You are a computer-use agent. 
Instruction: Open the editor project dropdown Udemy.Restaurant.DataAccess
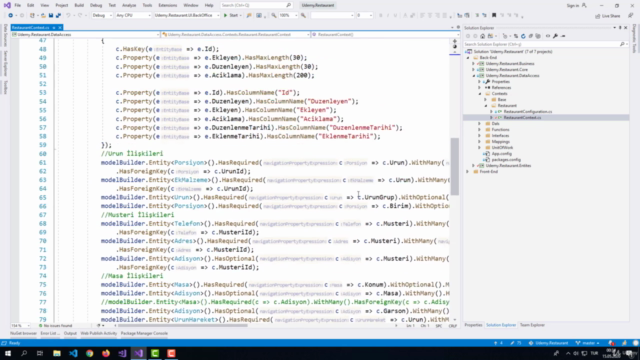(x=86, y=35)
